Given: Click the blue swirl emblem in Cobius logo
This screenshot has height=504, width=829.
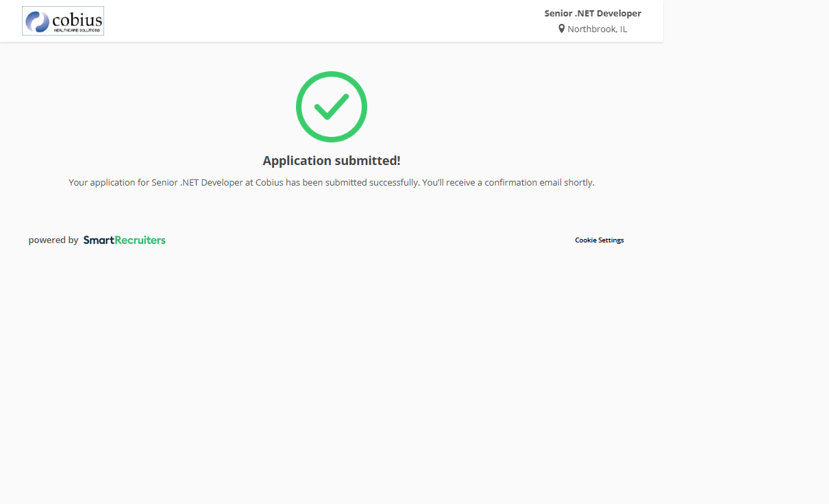Looking at the screenshot, I should (x=37, y=21).
